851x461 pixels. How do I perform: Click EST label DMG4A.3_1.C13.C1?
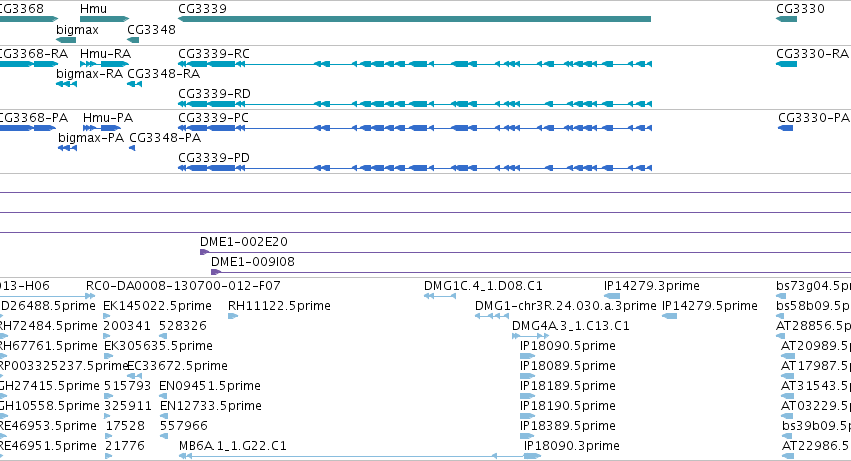pyautogui.click(x=571, y=326)
